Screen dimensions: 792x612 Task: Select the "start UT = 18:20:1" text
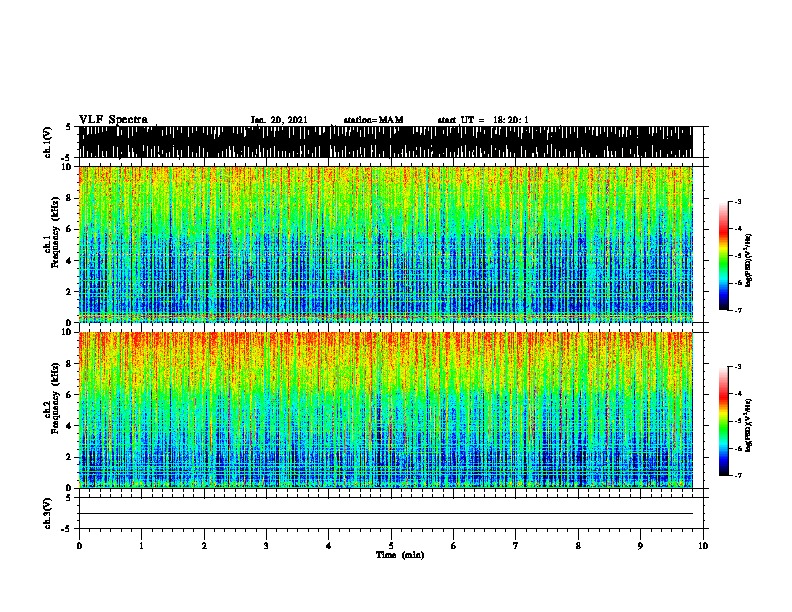pyautogui.click(x=483, y=120)
